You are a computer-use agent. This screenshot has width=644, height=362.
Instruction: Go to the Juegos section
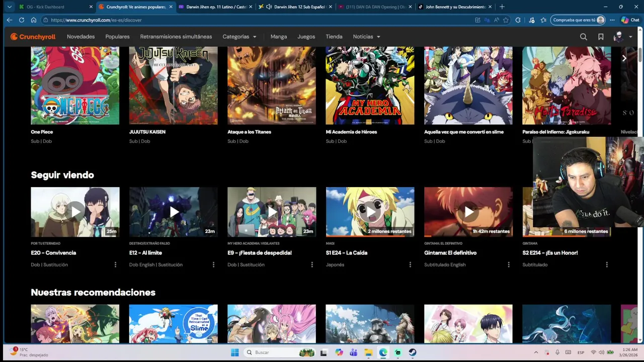[306, 37]
